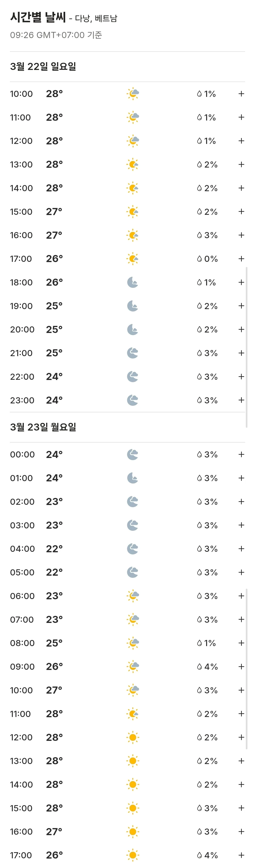The width and height of the screenshot is (255, 868).
Task: Expand the 23:00 March 22 hourly details
Action: pyautogui.click(x=241, y=400)
